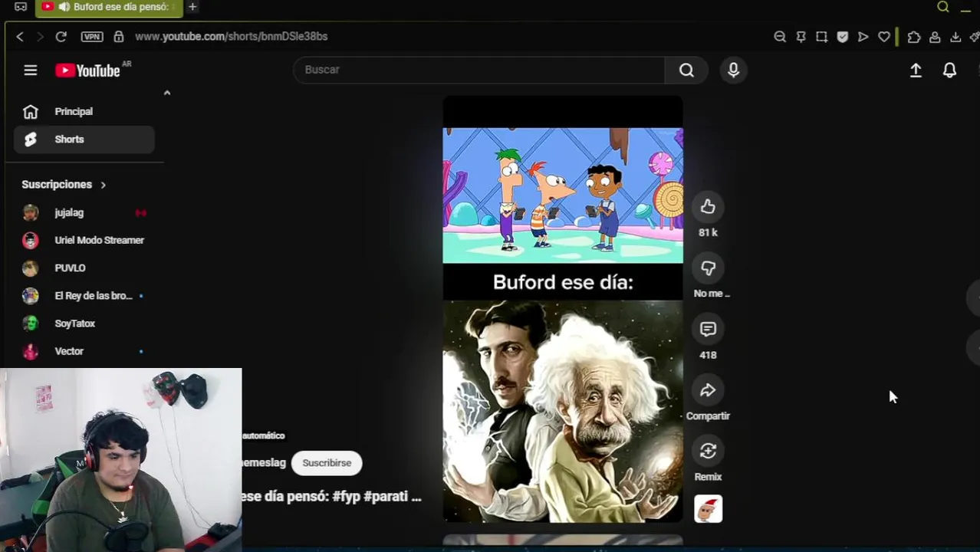Start voice search with microphone

(733, 70)
